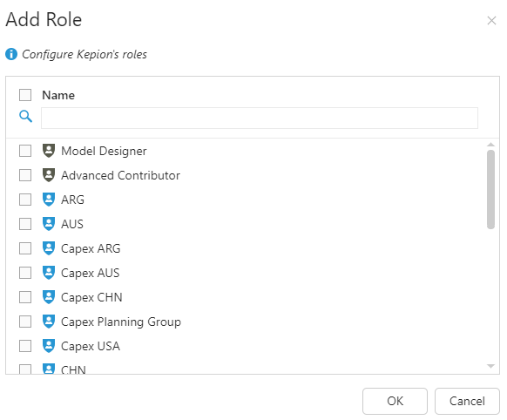
Task: Click the ARG role shield icon
Action: coord(49,200)
